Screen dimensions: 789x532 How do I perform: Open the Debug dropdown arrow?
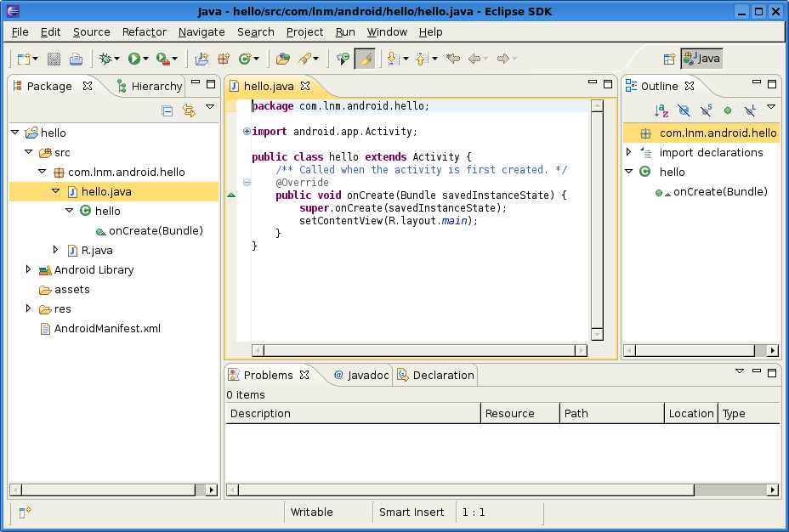point(116,59)
